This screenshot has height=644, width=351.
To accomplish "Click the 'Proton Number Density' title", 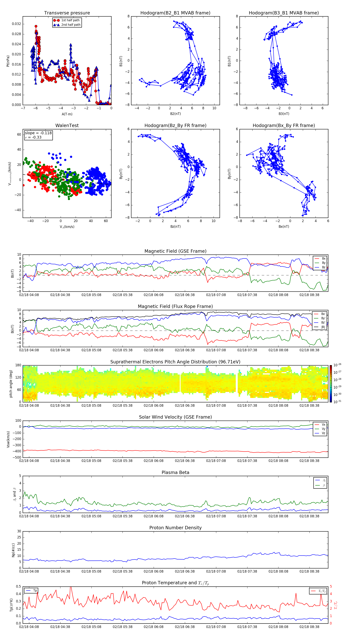I will [175, 528].
